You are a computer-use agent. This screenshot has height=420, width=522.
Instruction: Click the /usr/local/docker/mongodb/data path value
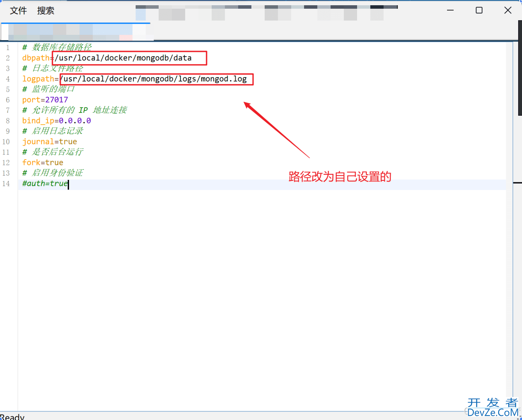click(x=123, y=58)
